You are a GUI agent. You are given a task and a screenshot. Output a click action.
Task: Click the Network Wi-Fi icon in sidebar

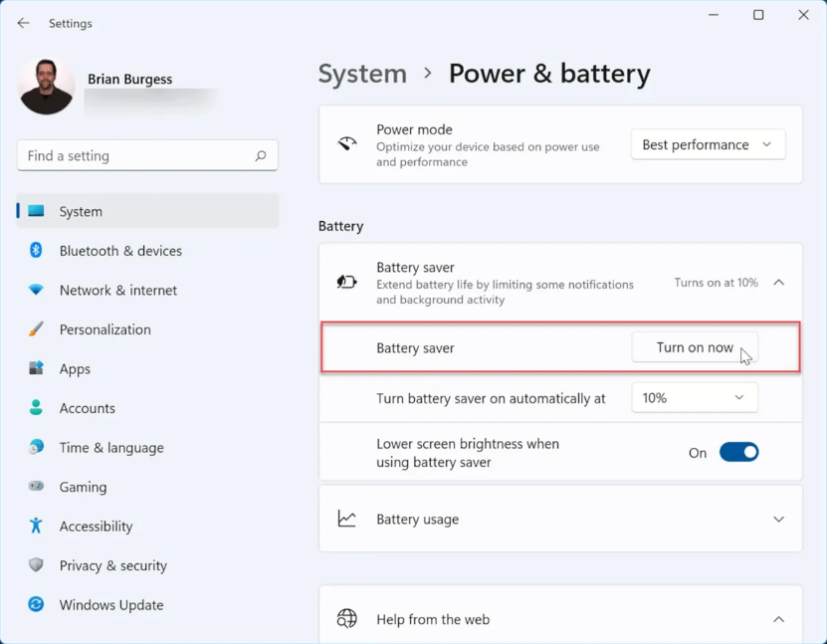tap(36, 290)
